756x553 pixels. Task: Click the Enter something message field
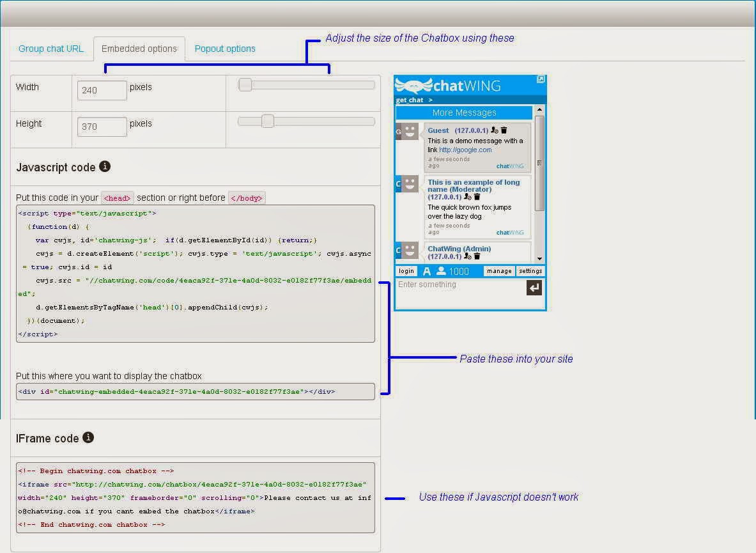click(461, 293)
